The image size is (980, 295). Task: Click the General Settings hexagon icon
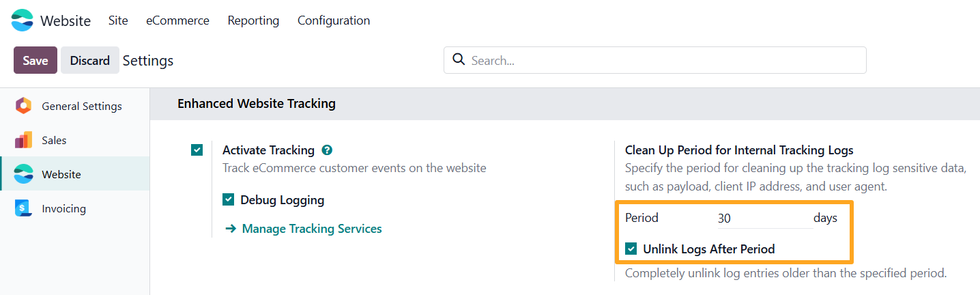coord(23,106)
